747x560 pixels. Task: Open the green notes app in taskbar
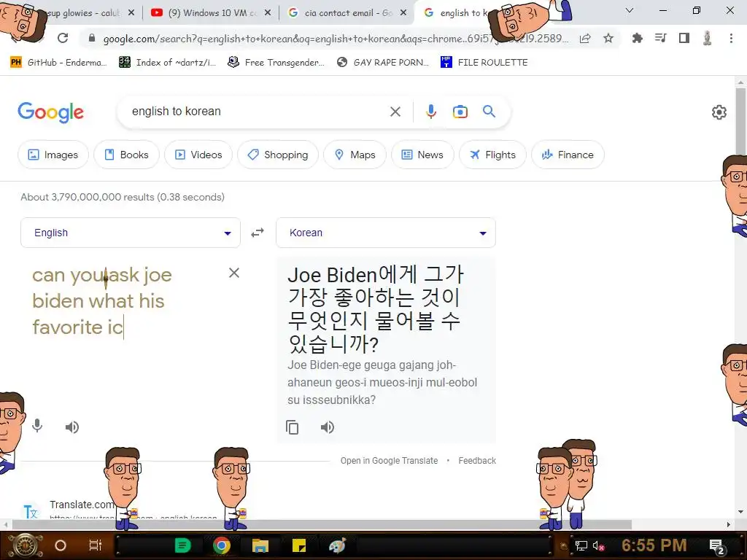click(182, 545)
